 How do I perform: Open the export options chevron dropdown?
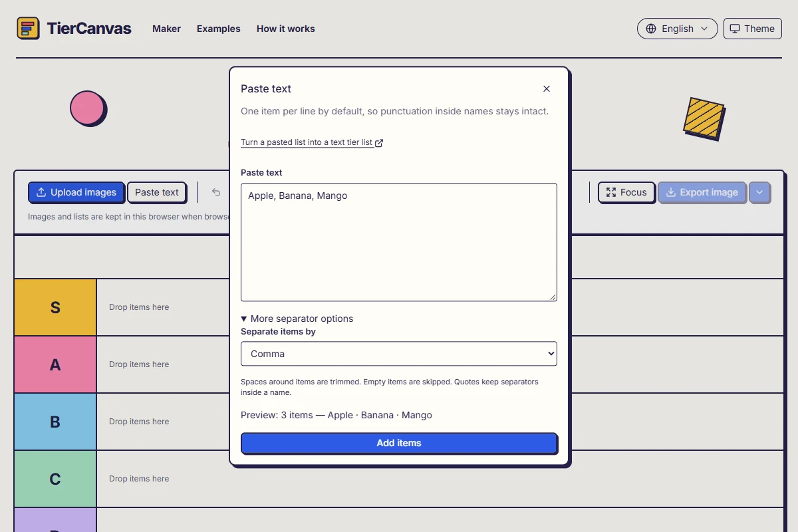click(x=759, y=192)
